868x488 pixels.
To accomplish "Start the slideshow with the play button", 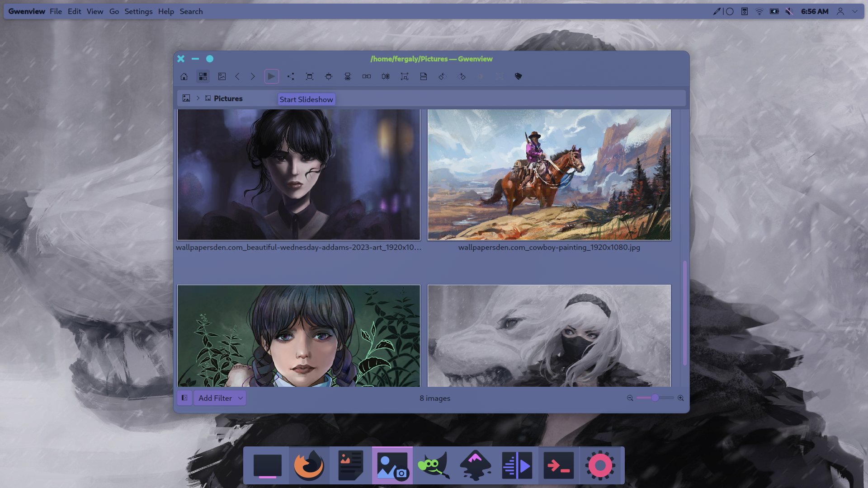I will point(271,76).
